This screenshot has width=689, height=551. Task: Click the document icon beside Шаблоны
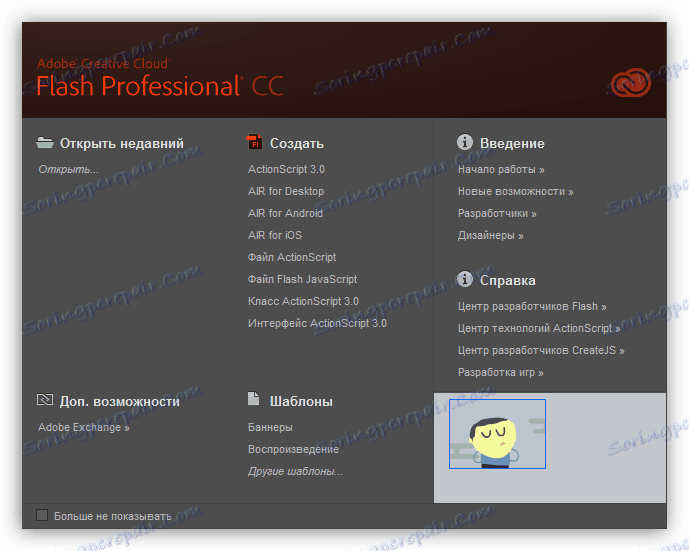tap(254, 399)
